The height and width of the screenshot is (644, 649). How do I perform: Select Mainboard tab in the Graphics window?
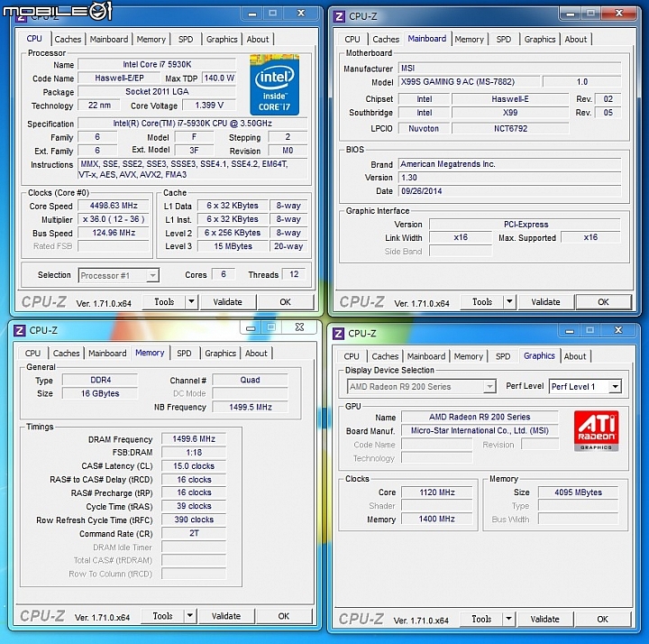(426, 356)
